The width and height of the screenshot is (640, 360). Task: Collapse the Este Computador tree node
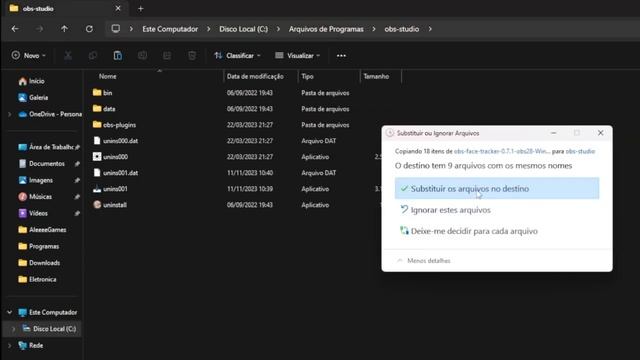tap(9, 312)
